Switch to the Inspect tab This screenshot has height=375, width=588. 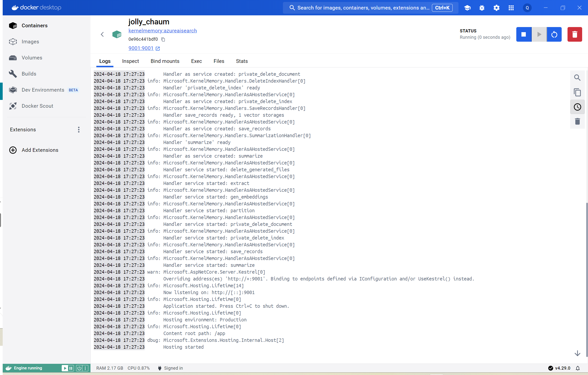pos(130,61)
